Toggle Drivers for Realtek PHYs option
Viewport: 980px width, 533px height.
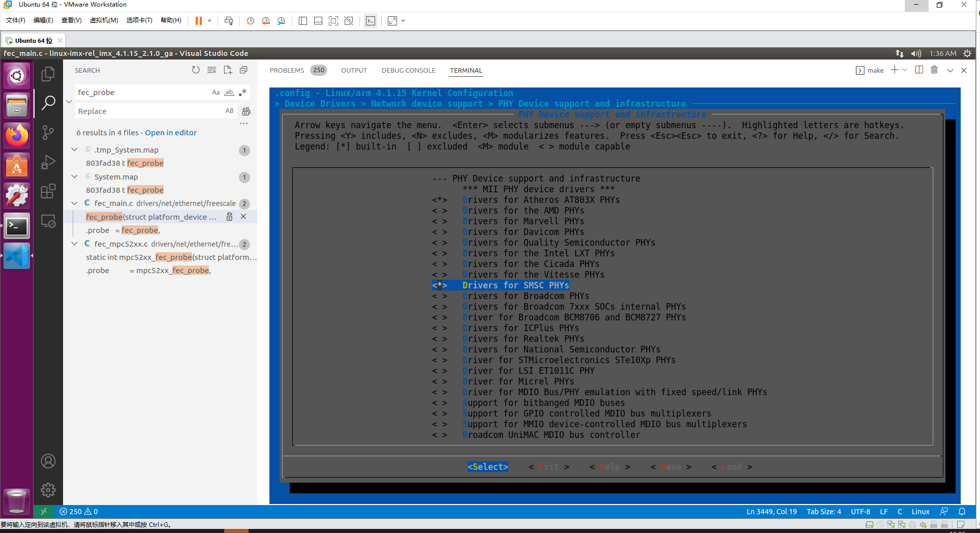pos(508,339)
